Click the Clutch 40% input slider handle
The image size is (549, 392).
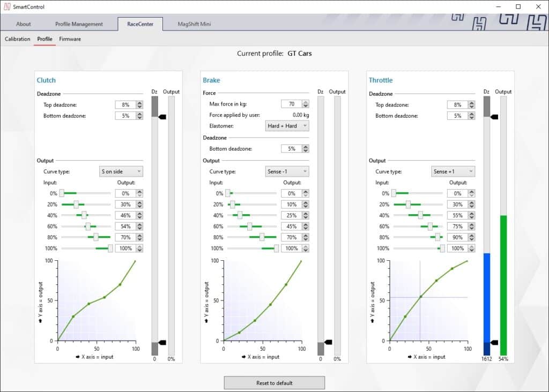(x=84, y=215)
